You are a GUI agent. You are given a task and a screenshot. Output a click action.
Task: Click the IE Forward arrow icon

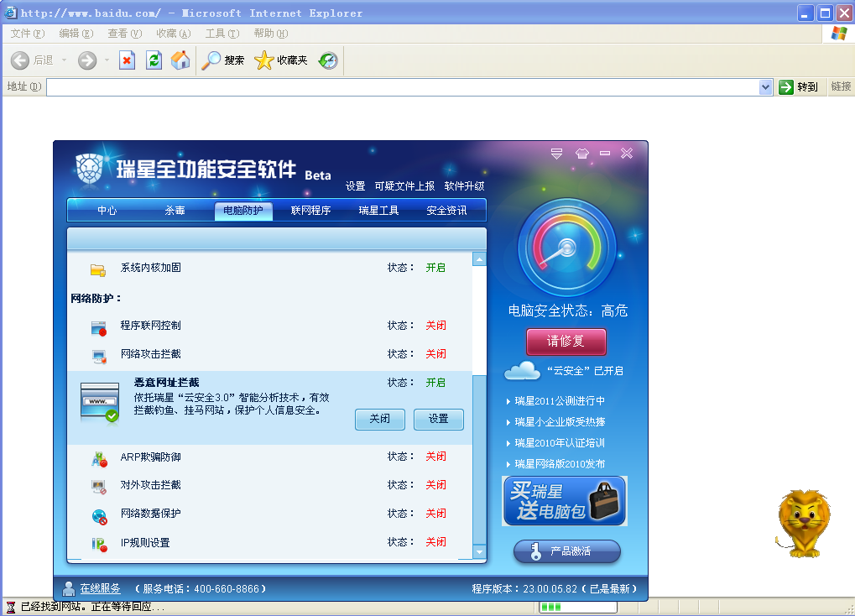(x=86, y=60)
